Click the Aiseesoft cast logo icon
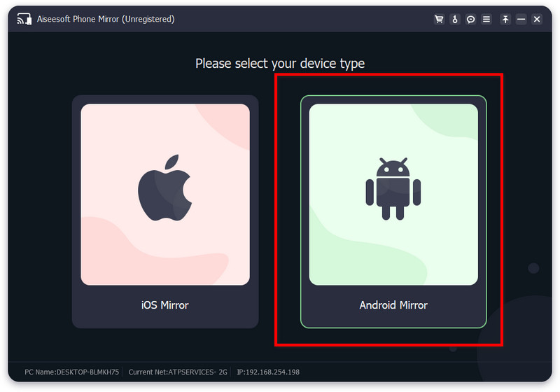Image resolution: width=560 pixels, height=392 pixels. pyautogui.click(x=23, y=20)
